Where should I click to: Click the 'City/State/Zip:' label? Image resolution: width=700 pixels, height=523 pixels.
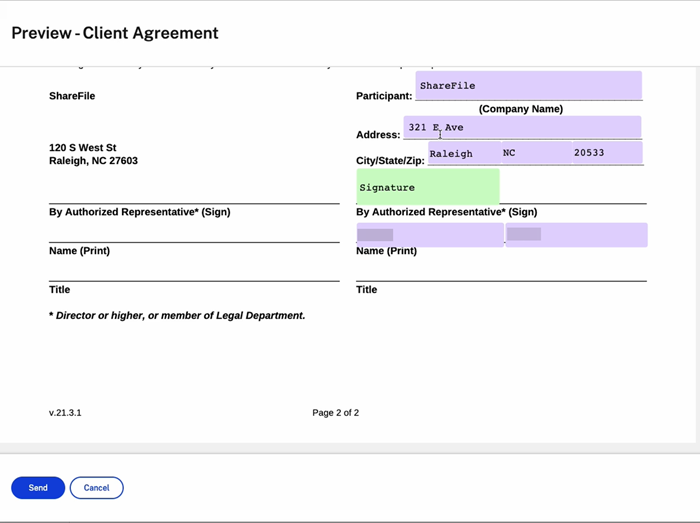(x=390, y=161)
